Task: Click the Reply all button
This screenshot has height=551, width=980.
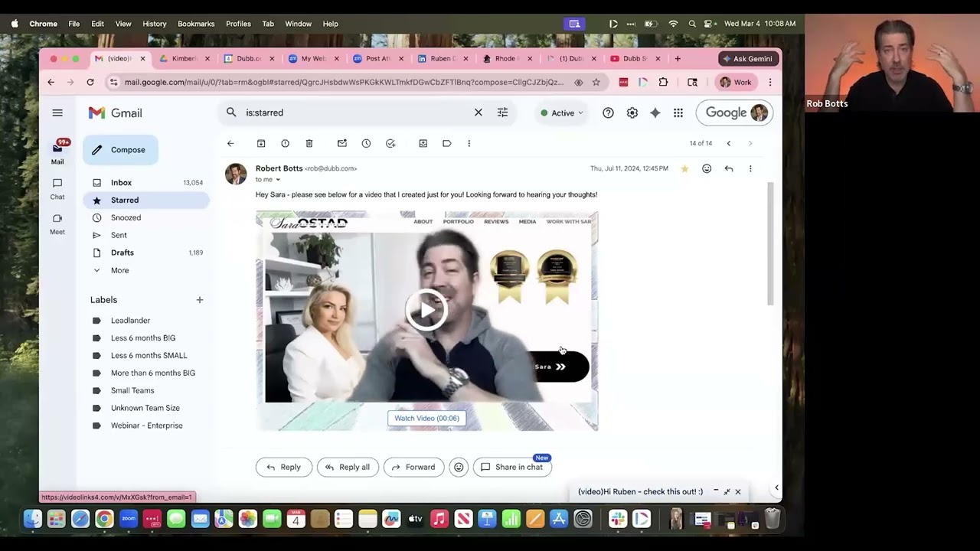Action: (348, 467)
